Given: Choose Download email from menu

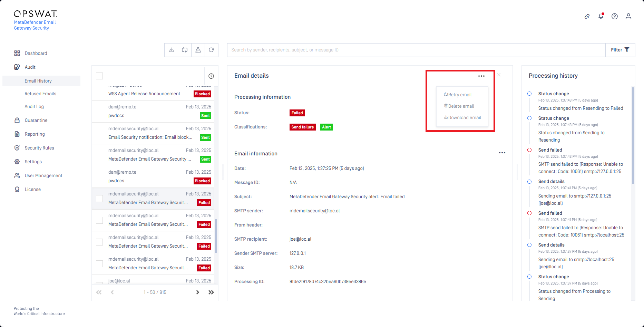Looking at the screenshot, I should 462,117.
